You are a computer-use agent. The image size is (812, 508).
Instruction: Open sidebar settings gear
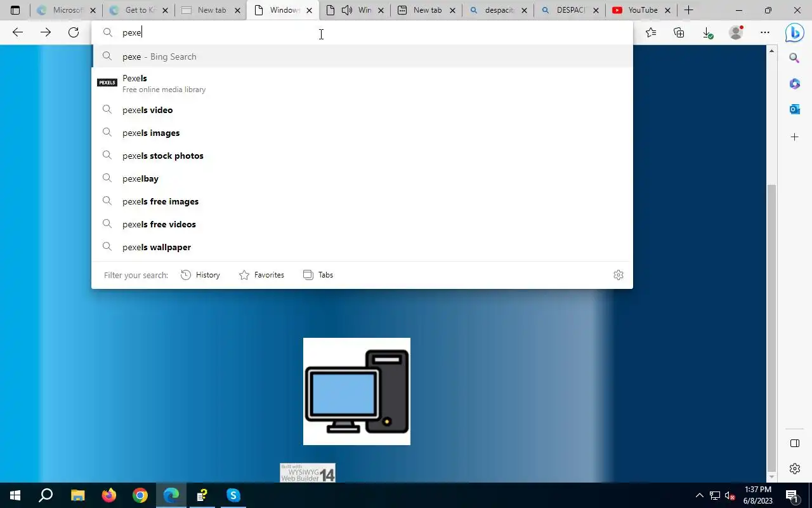(794, 469)
